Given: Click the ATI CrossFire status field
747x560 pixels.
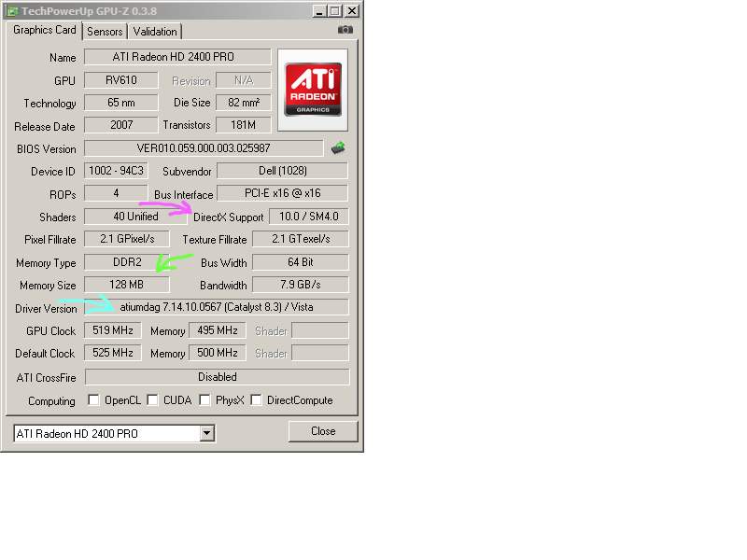Looking at the screenshot, I should pyautogui.click(x=217, y=377).
